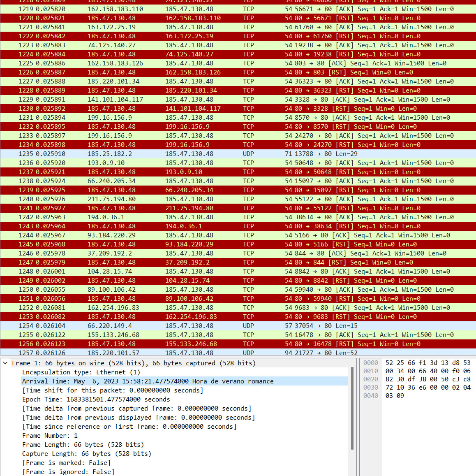Viewport: 476px width, 476px height.
Task: Select the Epoch Time field
Action: (x=96, y=399)
